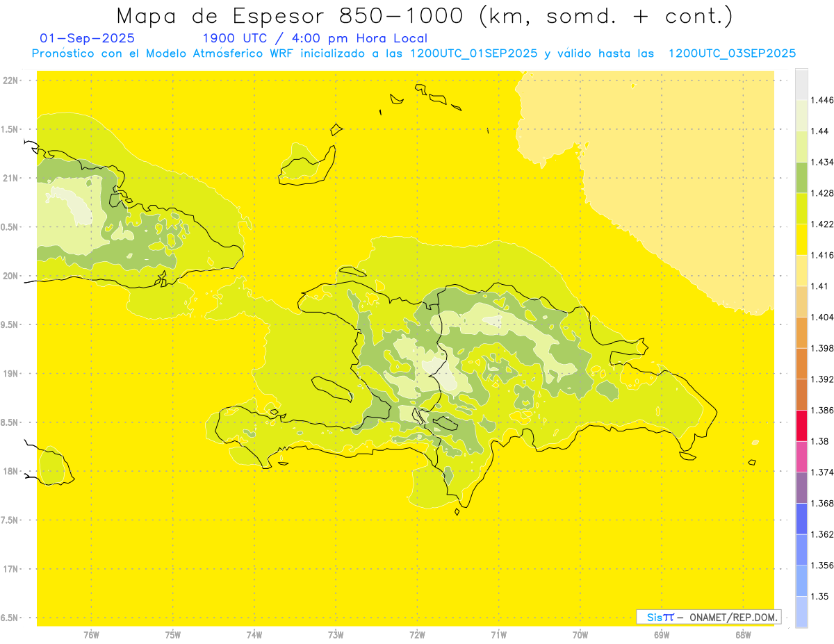
Task: Click the longitude axis label '73W'
Action: (336, 634)
